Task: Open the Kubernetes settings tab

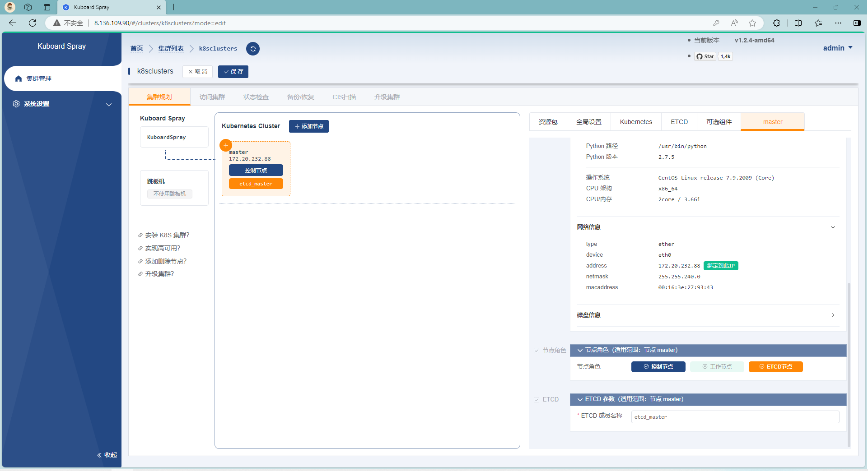Action: (635, 122)
